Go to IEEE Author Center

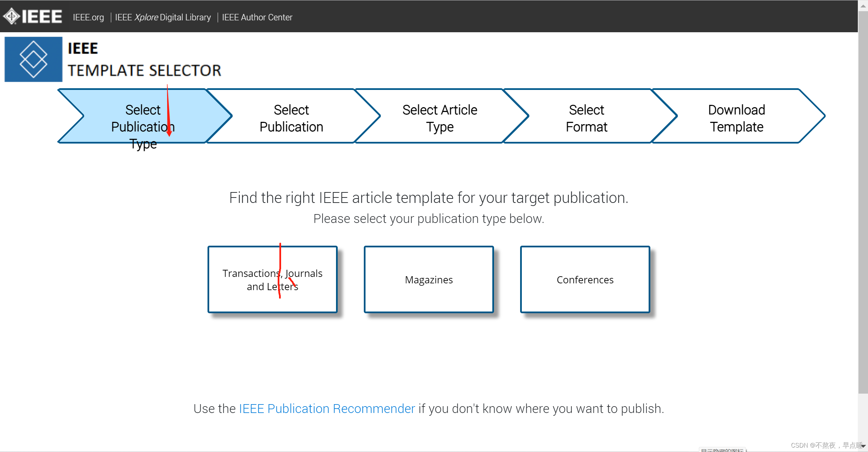coord(257,17)
